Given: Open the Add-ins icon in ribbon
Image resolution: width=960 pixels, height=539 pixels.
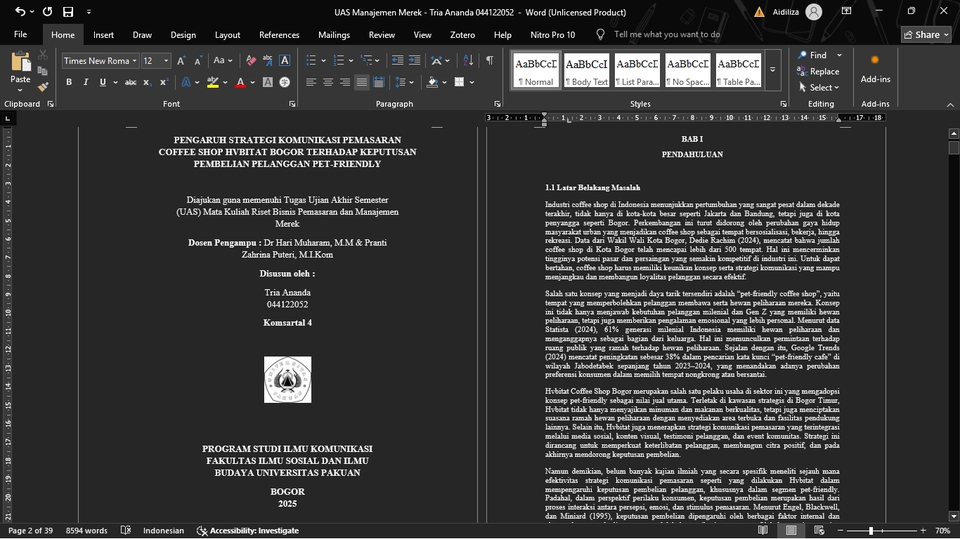Looking at the screenshot, I should [875, 67].
